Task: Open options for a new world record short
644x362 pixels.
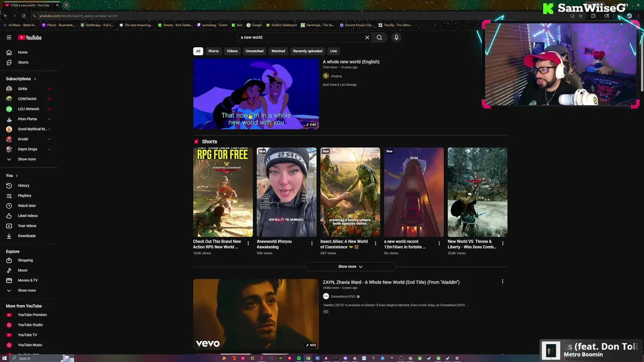Action: (439, 243)
